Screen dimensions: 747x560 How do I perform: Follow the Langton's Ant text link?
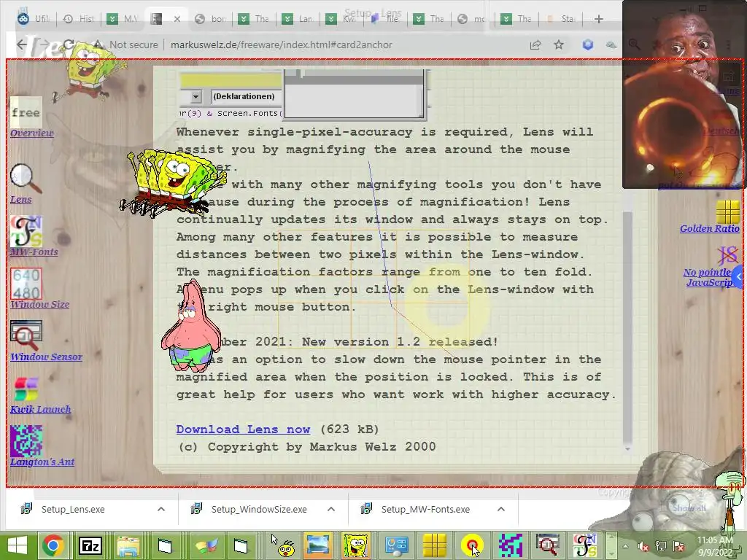click(42, 462)
